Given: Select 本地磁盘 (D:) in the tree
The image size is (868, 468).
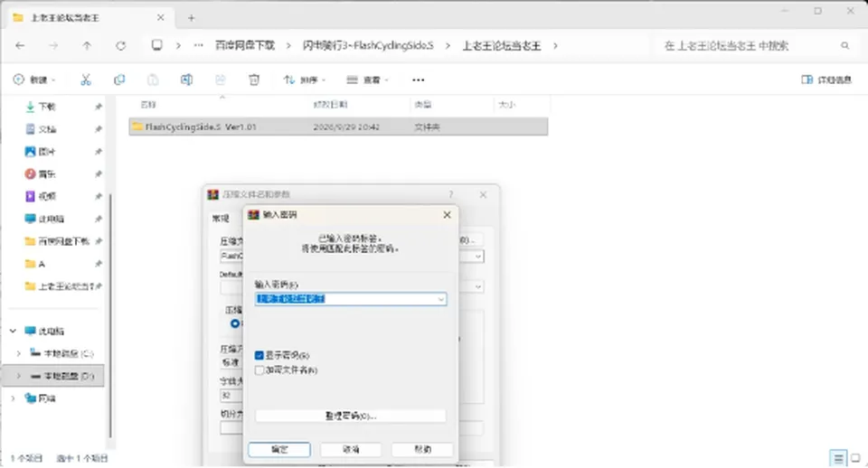Looking at the screenshot, I should pyautogui.click(x=69, y=376).
